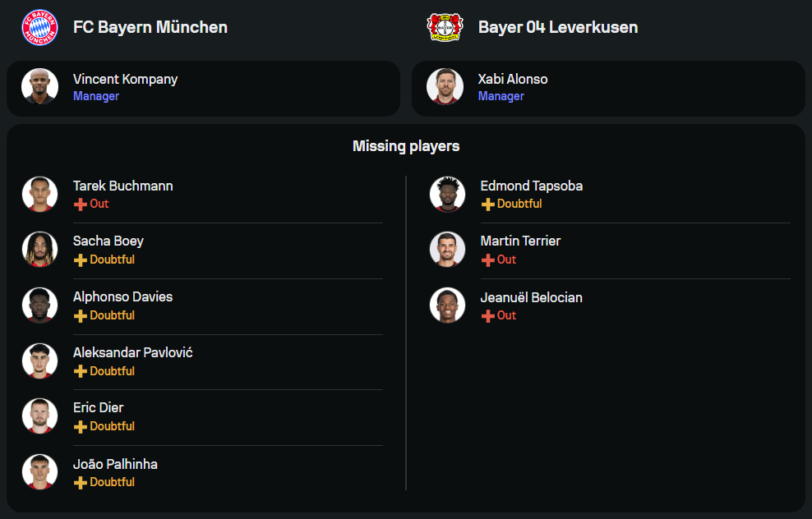
Task: Open the Bayer 04 Leverkusen team name link
Action: point(558,27)
